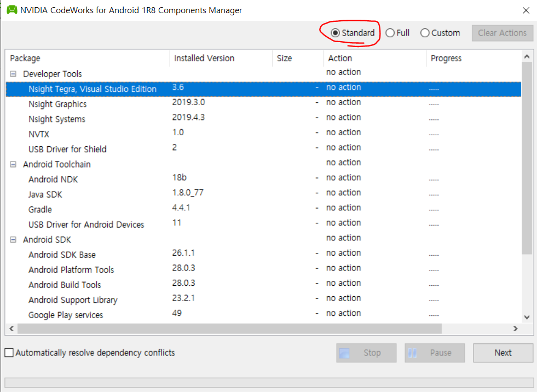Open action cell for Java SDK
Screen dimensions: 537x392
point(344,193)
